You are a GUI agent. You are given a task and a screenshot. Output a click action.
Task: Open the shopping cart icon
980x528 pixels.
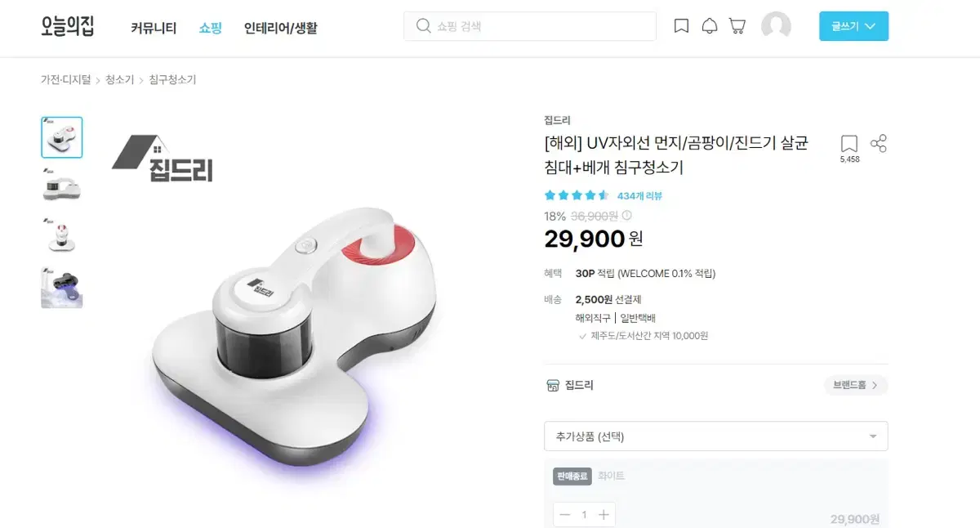pyautogui.click(x=737, y=26)
